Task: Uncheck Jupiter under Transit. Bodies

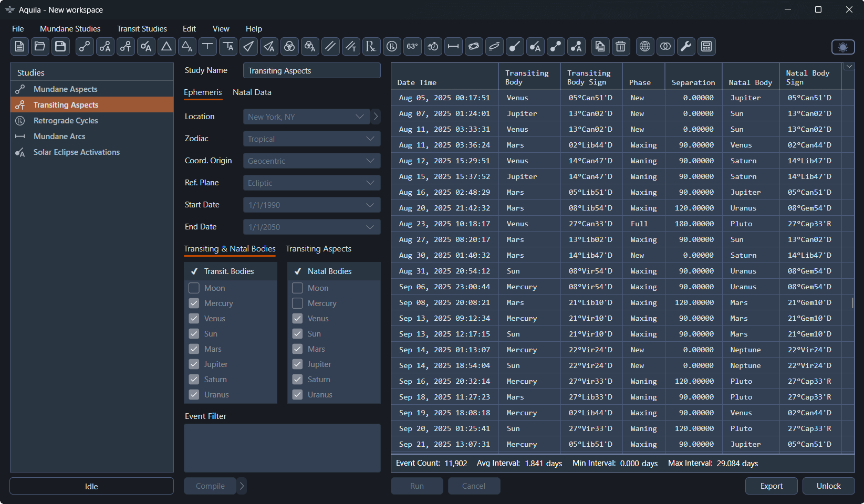Action: point(194,364)
